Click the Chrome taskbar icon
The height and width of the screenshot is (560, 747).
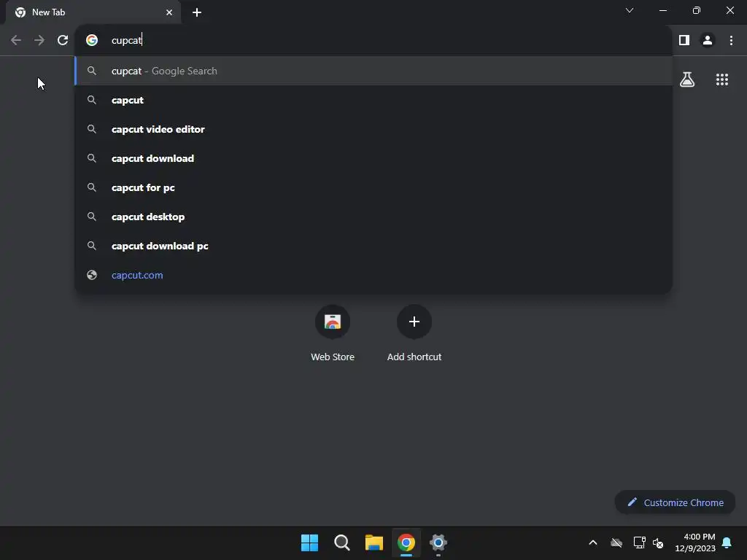point(406,542)
